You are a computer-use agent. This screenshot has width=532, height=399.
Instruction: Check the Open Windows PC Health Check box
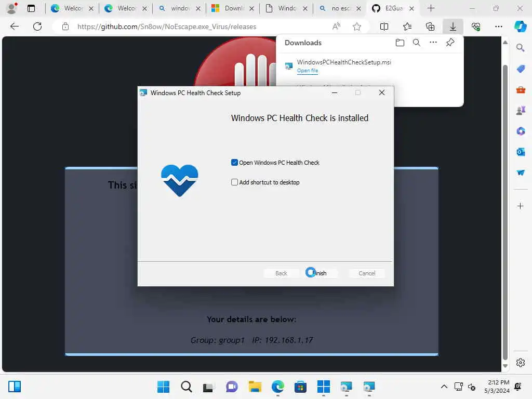pos(234,163)
